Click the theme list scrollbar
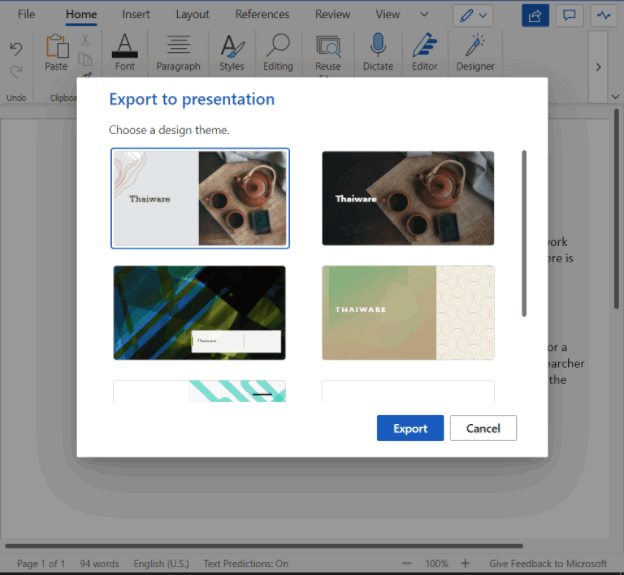This screenshot has width=624, height=575. [x=524, y=234]
